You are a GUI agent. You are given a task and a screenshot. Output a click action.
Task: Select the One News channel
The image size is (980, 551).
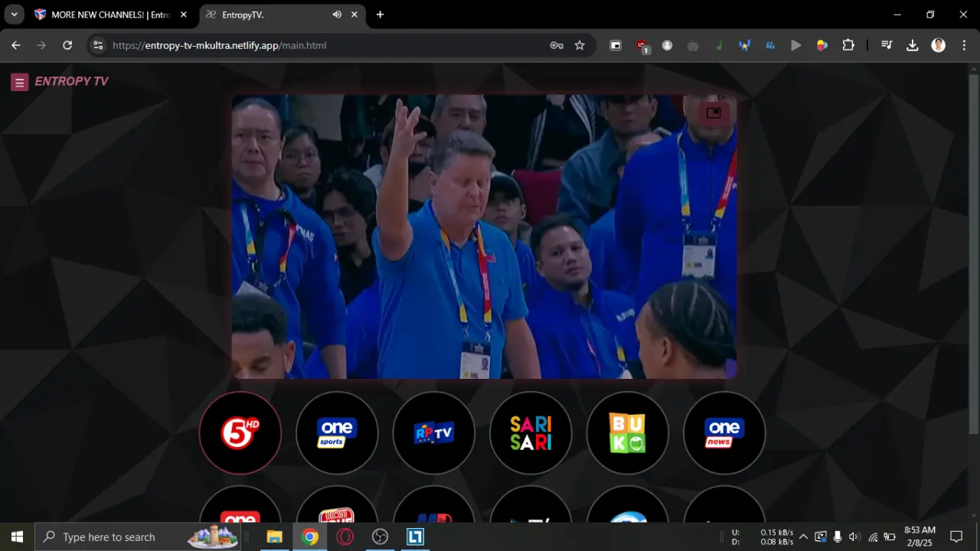coord(724,433)
